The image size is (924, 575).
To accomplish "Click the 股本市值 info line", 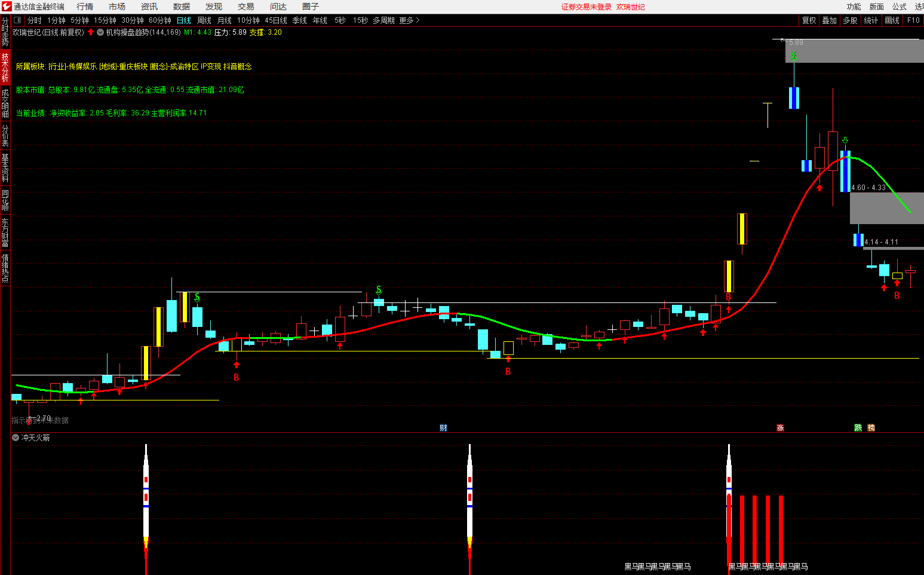I will click(x=130, y=90).
